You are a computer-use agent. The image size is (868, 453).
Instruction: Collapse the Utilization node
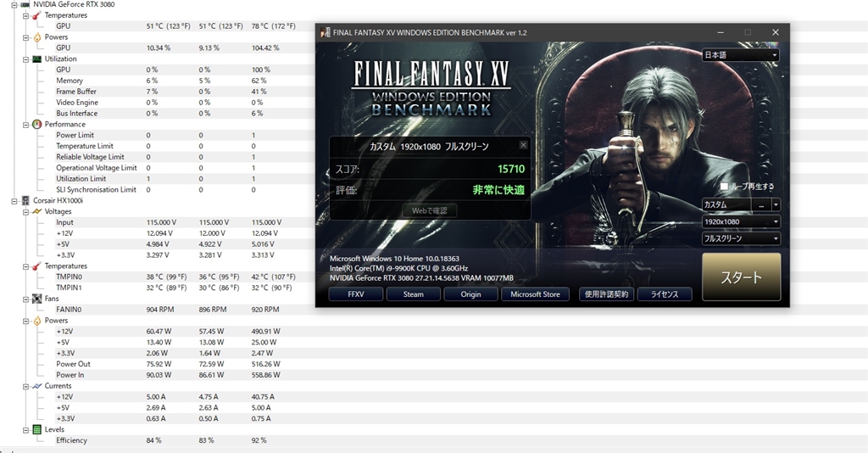tap(25, 59)
